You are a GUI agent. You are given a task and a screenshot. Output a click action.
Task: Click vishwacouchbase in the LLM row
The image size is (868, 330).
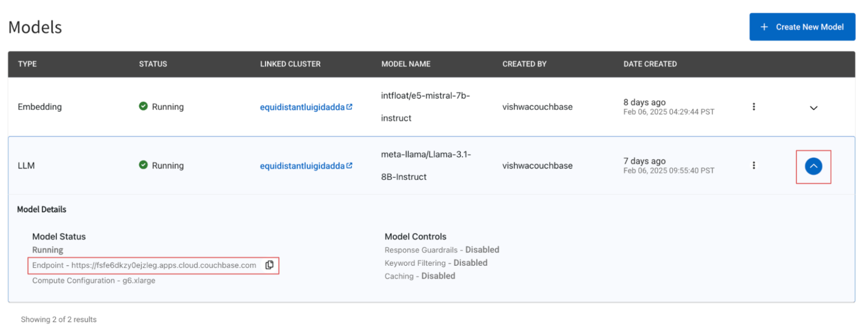coord(537,165)
